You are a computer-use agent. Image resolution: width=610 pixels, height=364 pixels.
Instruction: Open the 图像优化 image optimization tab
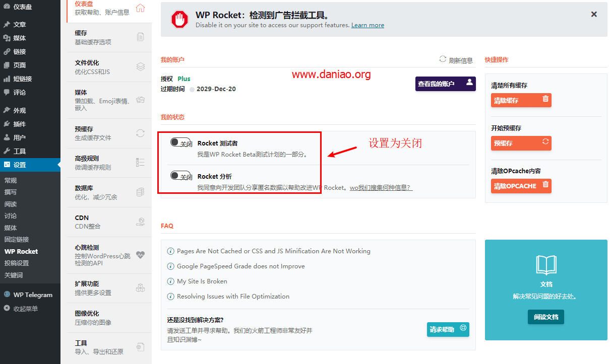click(109, 318)
